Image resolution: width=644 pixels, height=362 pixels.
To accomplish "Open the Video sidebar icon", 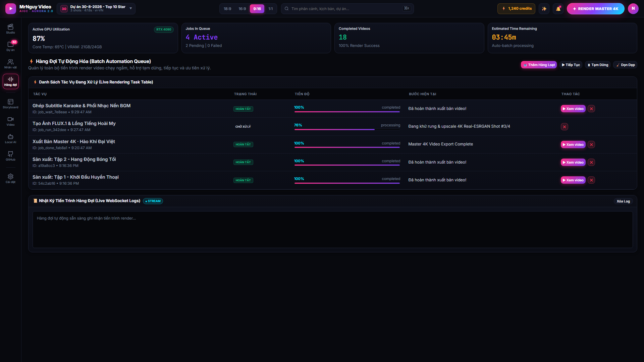I will coord(10,121).
